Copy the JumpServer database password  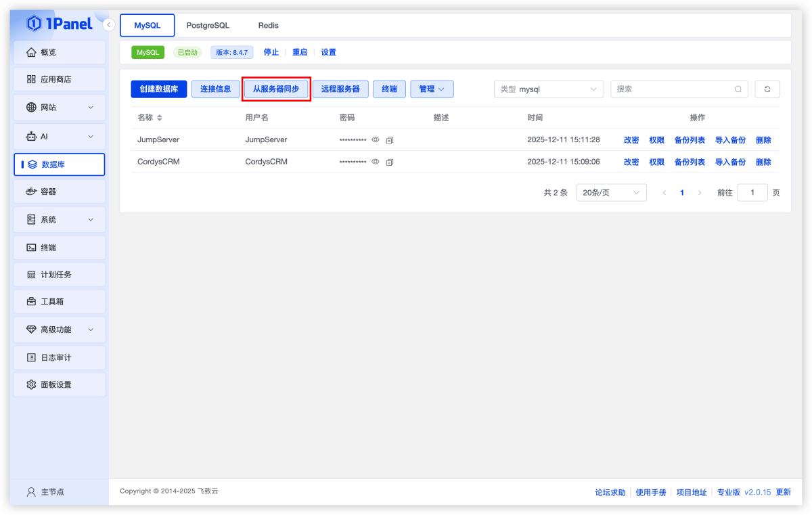point(390,140)
